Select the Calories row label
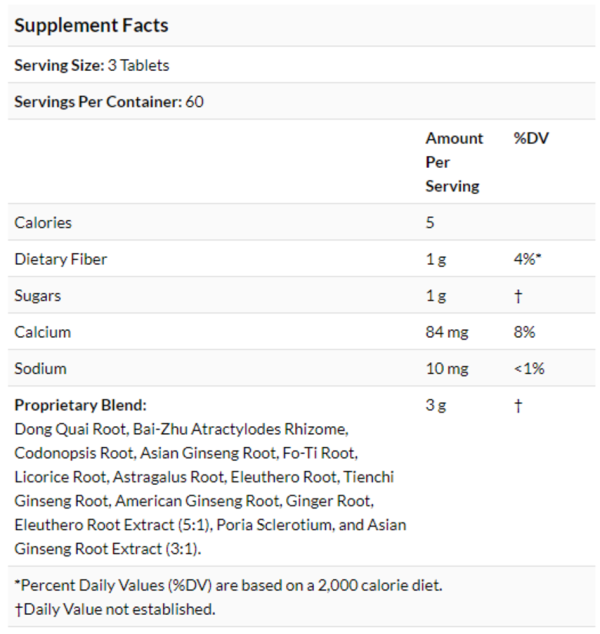Viewport: 600px width, 634px height. pos(43,223)
